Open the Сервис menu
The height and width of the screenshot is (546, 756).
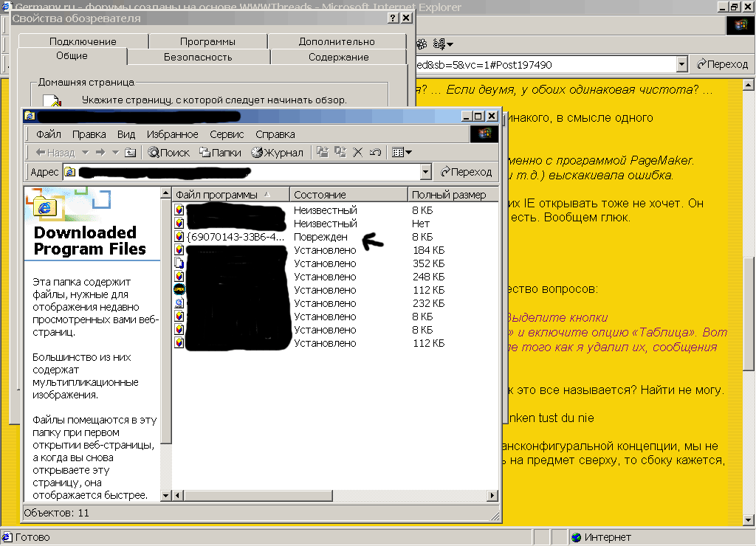[227, 134]
